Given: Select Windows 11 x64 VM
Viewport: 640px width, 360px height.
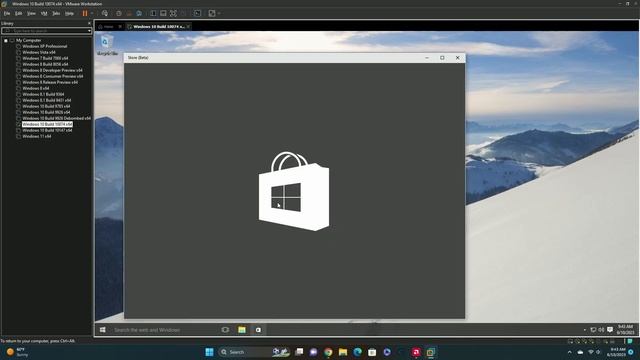Looking at the screenshot, I should [x=37, y=136].
